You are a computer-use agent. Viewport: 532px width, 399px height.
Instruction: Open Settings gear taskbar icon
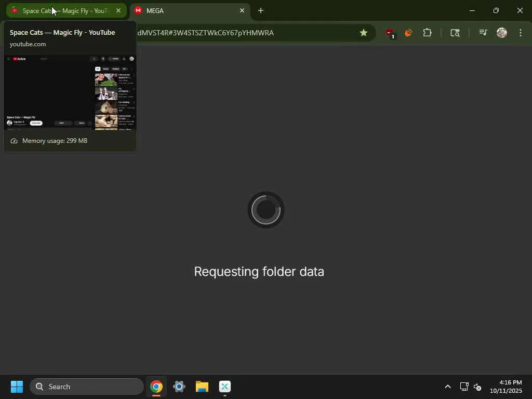coord(179,387)
